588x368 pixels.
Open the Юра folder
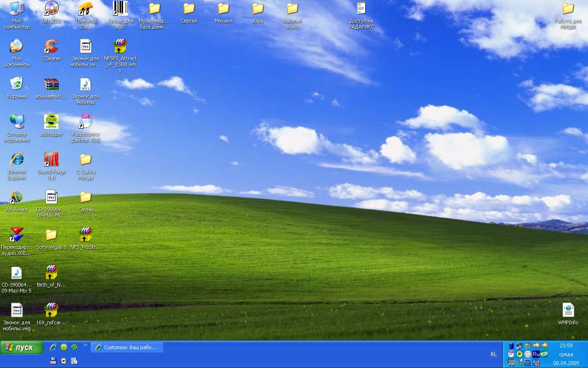(258, 12)
